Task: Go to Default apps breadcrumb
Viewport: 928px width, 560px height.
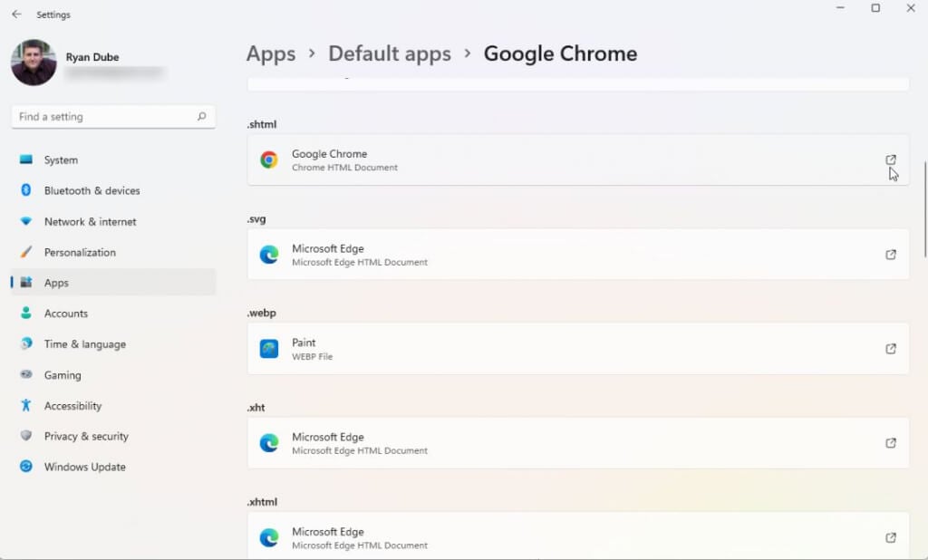Action: (390, 54)
